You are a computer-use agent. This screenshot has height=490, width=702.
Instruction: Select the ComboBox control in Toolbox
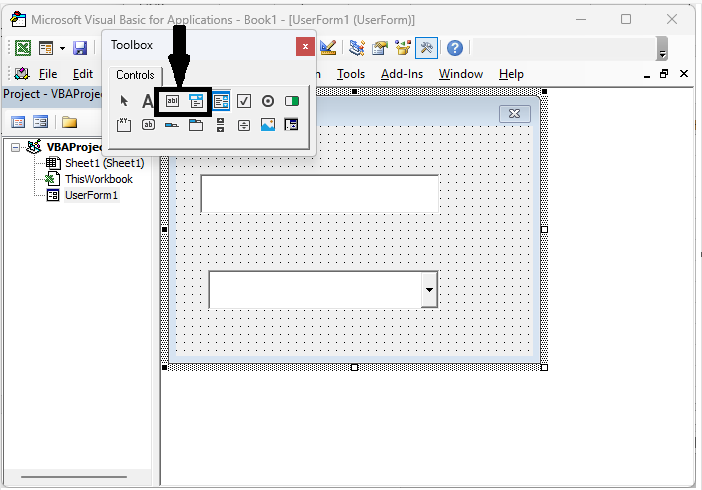pyautogui.click(x=196, y=101)
